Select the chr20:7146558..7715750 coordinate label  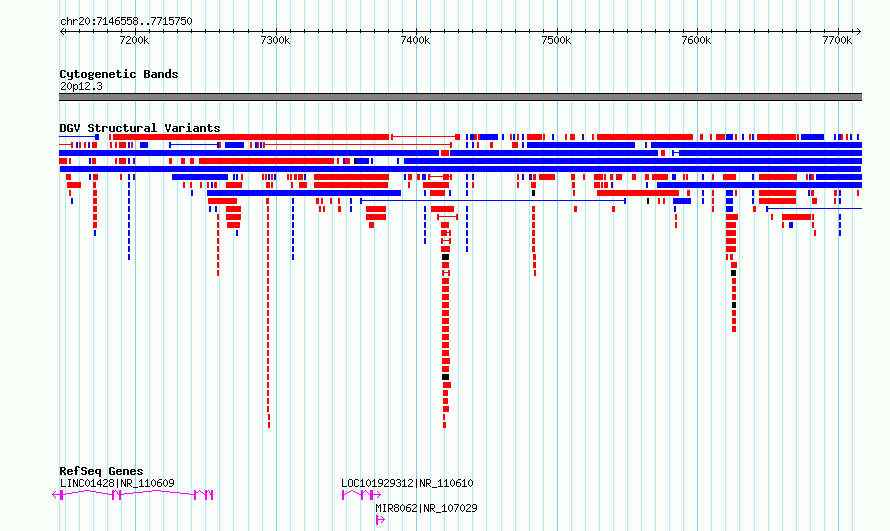(126, 22)
